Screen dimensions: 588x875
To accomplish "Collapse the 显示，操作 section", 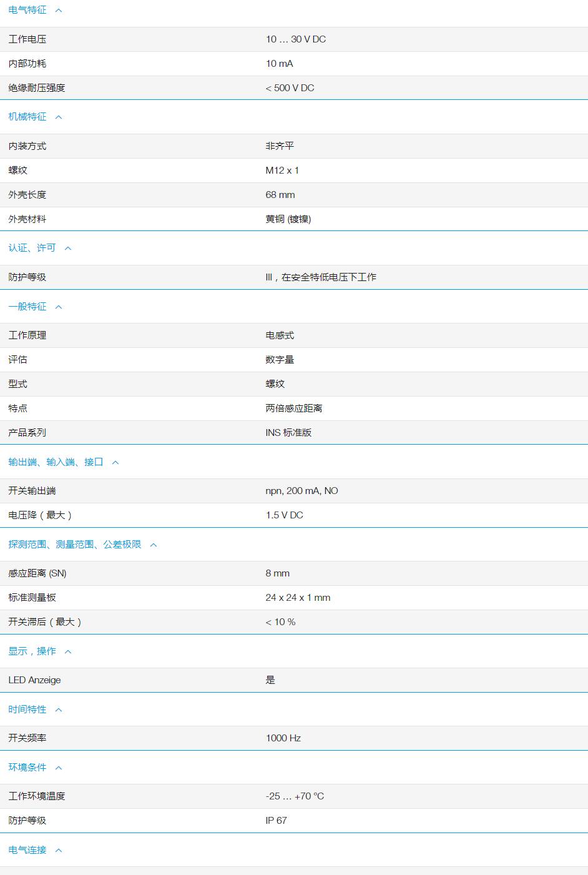I will [x=67, y=651].
